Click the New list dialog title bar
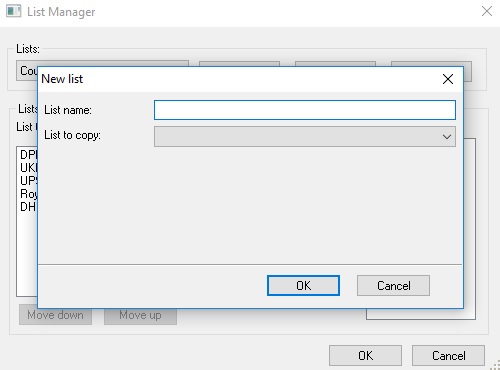 pos(233,79)
